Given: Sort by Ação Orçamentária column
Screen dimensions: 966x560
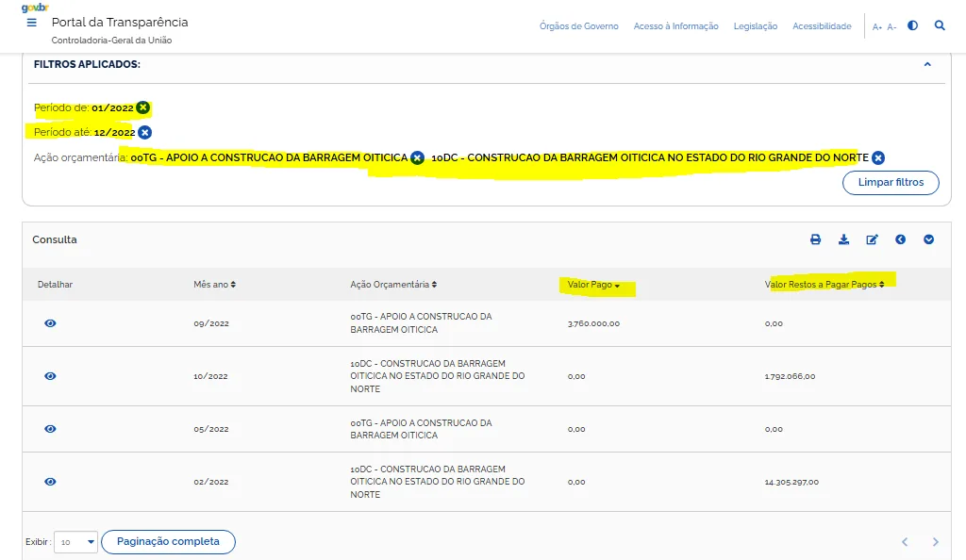Looking at the screenshot, I should [x=393, y=285].
